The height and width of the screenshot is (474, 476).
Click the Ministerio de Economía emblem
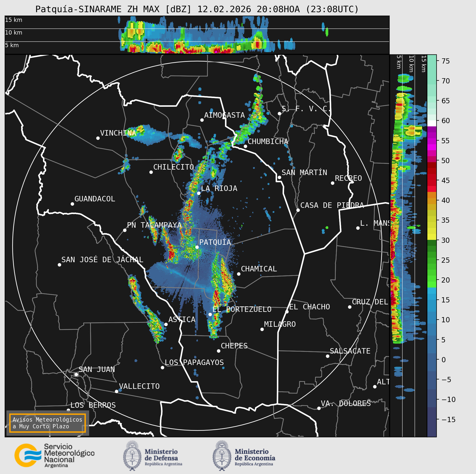[x=222, y=456]
